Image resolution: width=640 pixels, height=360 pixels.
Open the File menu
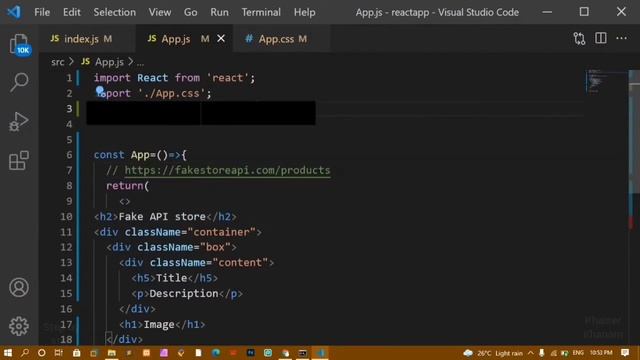click(42, 12)
